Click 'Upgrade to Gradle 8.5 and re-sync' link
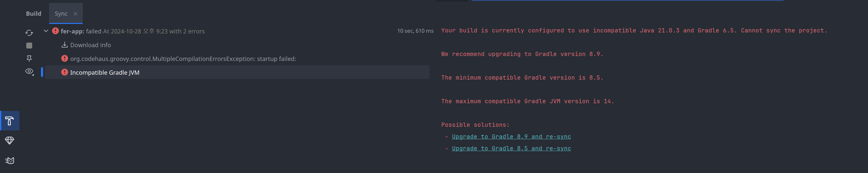This screenshot has width=868, height=173. (511, 148)
